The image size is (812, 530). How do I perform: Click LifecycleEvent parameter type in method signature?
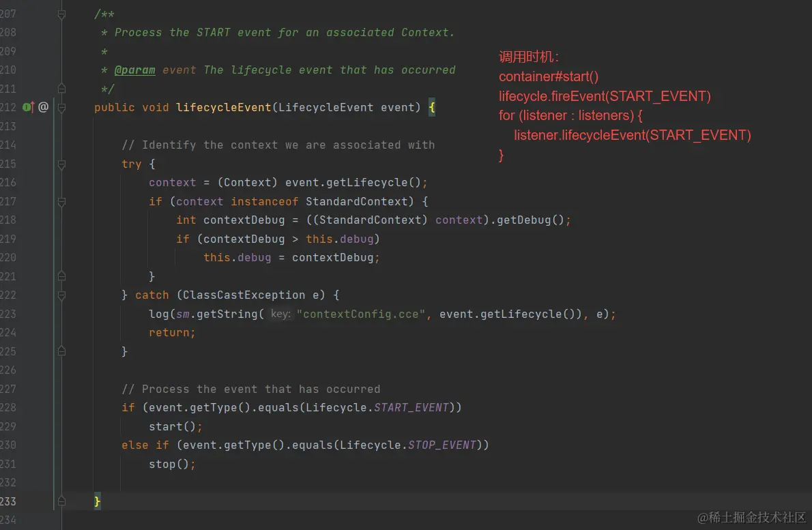pyautogui.click(x=325, y=107)
